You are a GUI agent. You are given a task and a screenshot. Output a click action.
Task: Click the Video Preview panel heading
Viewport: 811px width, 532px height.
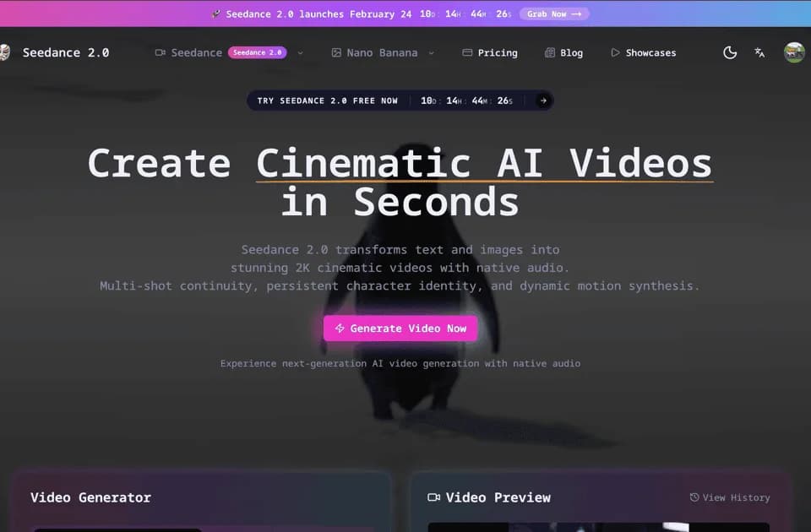[489, 497]
